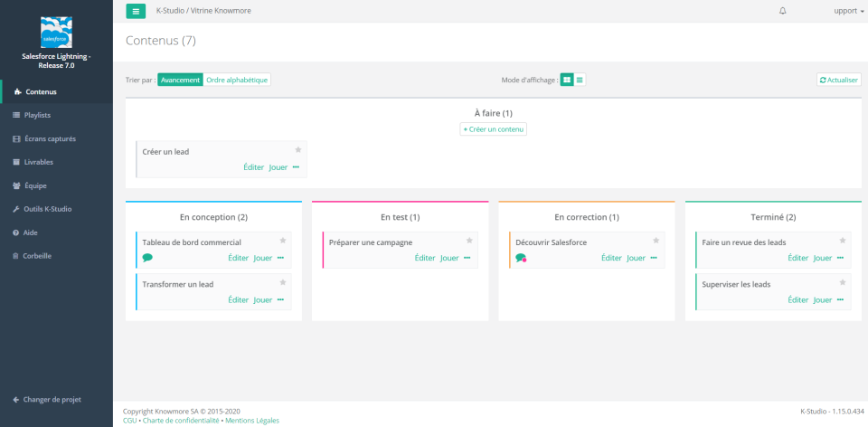Star the Transformer un lead card
This screenshot has width=868, height=427.
[x=282, y=282]
